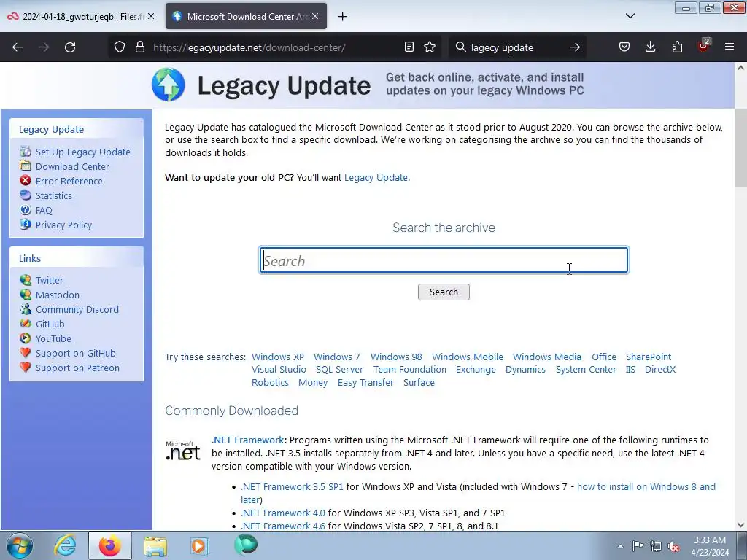Click the magnifier icon in search bar
This screenshot has width=747, height=560.
click(x=460, y=47)
